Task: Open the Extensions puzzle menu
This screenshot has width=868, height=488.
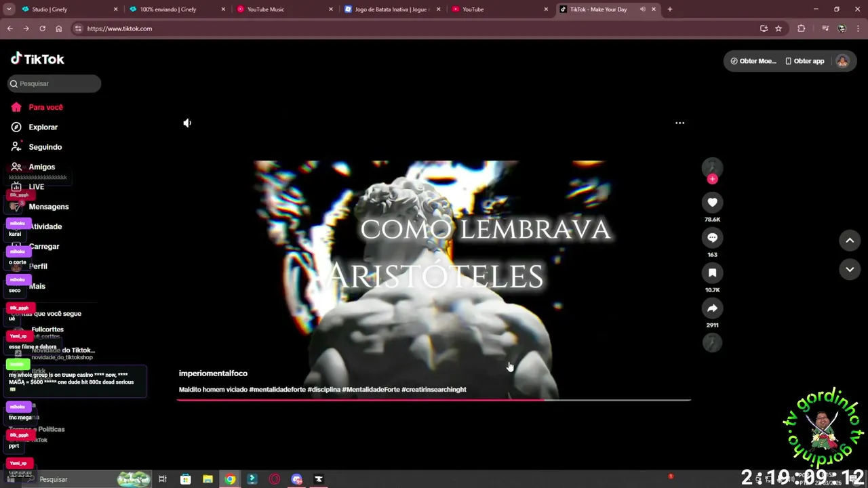Action: [x=802, y=28]
